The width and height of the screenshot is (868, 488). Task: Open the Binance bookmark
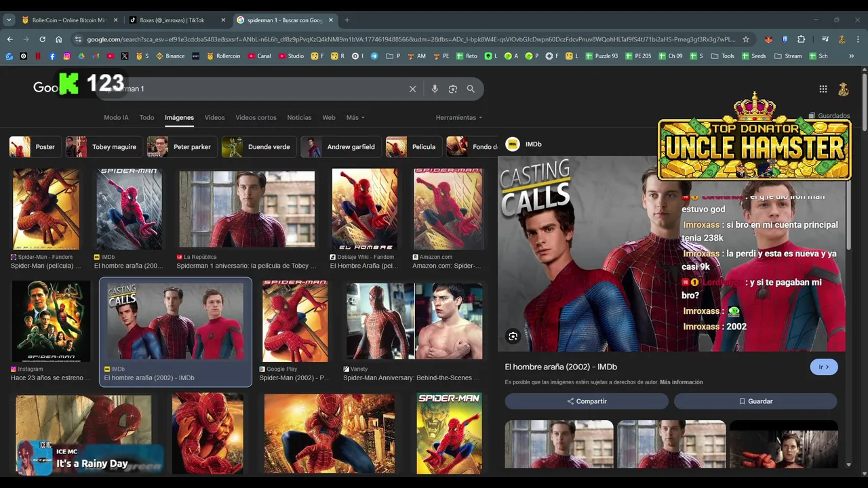(170, 56)
